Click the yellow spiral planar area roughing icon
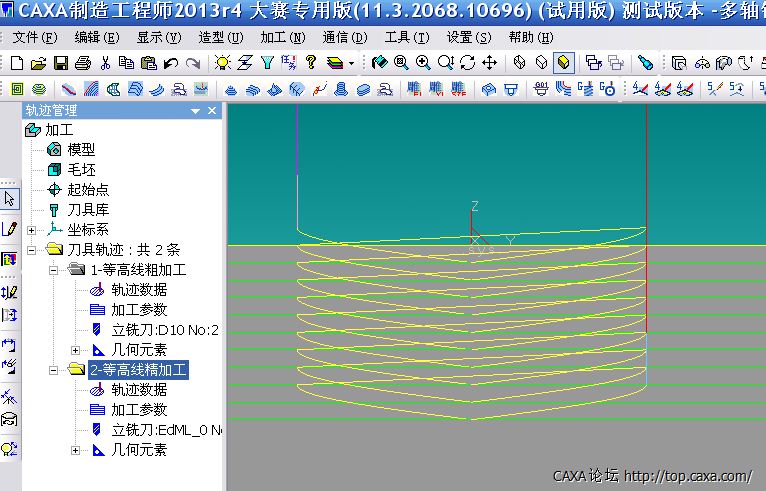This screenshot has width=766, height=491. point(17,89)
